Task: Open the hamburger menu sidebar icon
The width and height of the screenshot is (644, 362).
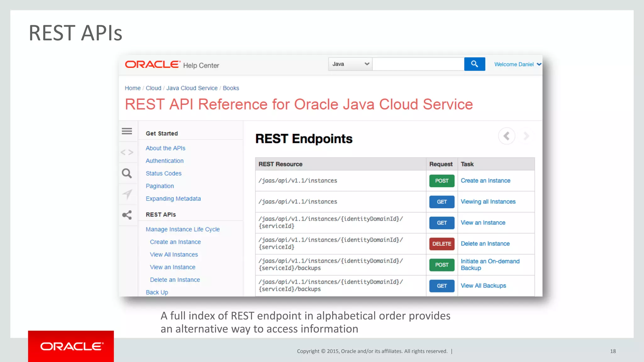Action: [x=127, y=131]
